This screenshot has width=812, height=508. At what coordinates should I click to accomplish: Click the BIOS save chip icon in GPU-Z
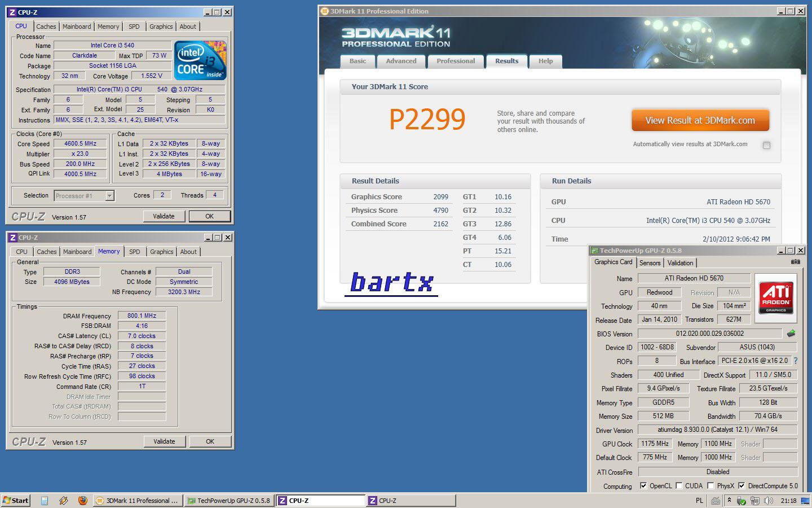click(791, 334)
